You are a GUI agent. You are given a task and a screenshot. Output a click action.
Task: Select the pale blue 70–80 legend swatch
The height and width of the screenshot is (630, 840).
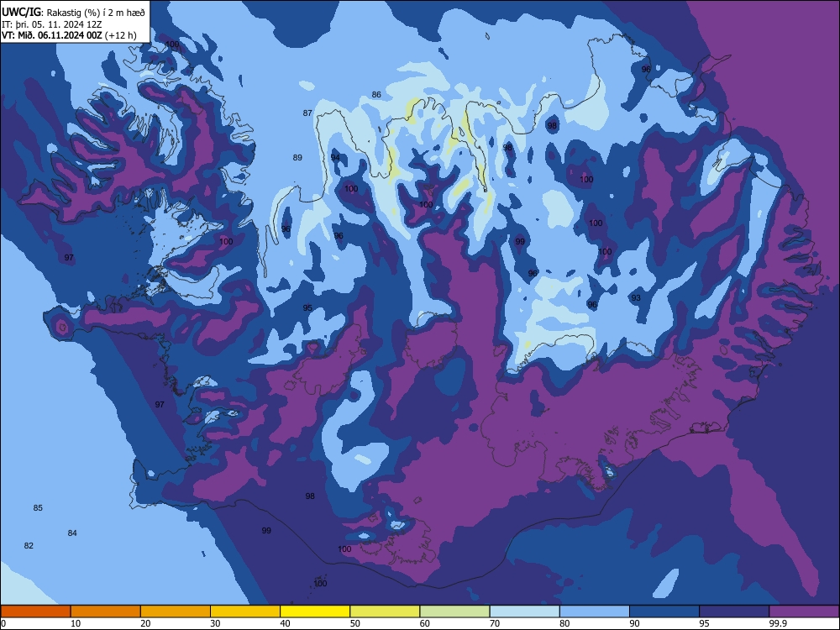pos(525,612)
